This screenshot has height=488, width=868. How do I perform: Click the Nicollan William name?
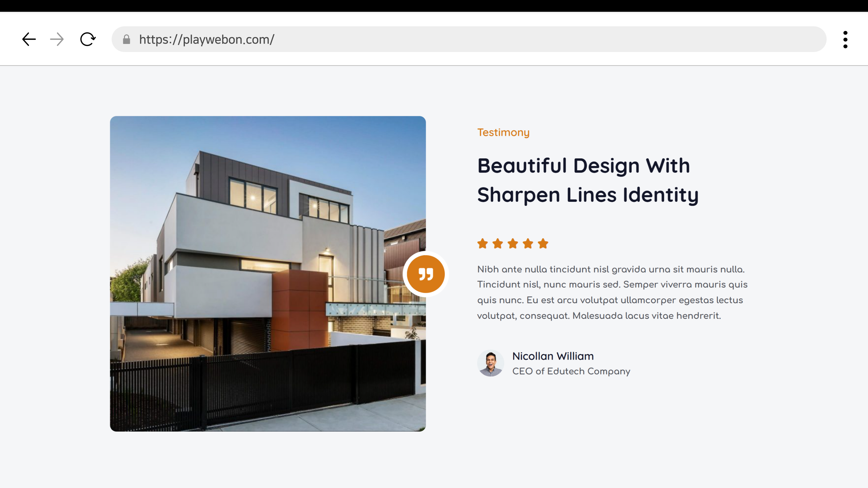[553, 356]
